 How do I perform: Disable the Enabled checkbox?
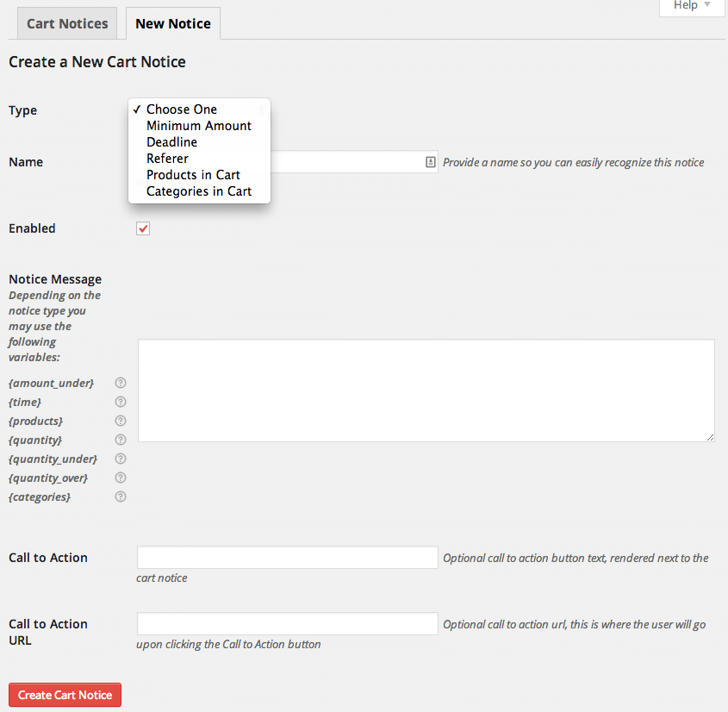tap(142, 228)
